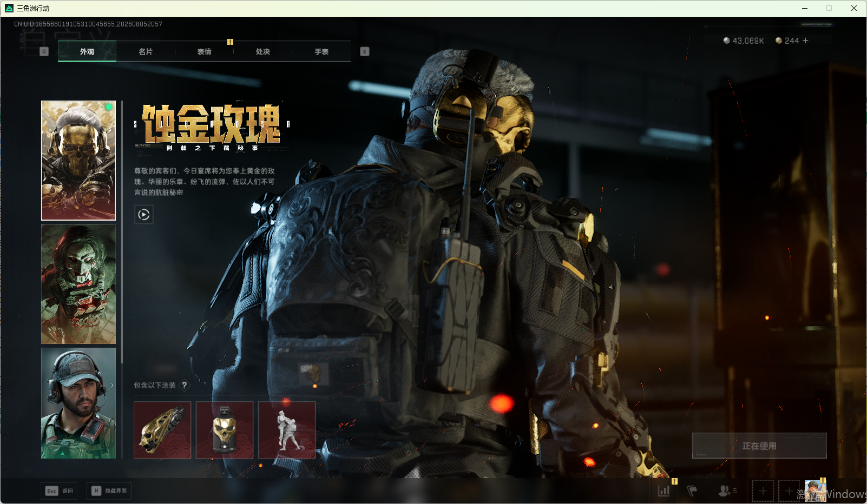Play the 蚀金玫瑰 skin preview video
867x504 pixels.
pos(144,215)
